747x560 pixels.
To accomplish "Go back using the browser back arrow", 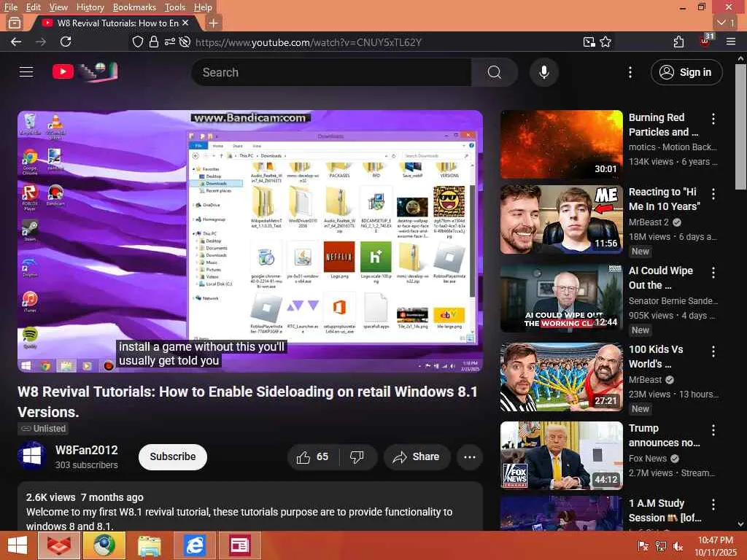I will pos(16,42).
